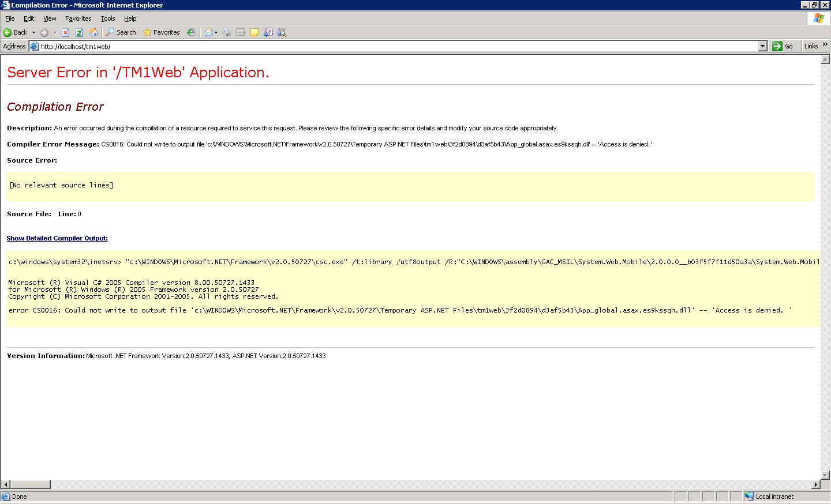Click the Compilation Error heading
Viewport: 831px width, 504px height.
55,107
